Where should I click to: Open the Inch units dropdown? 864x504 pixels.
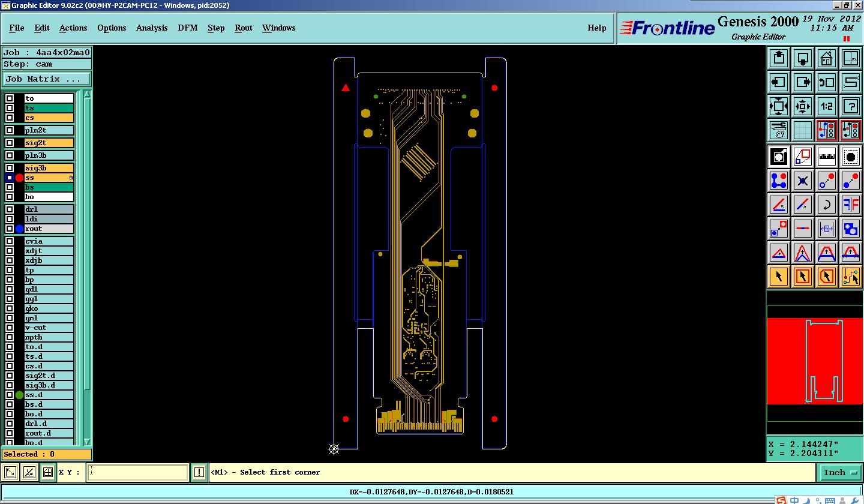(x=839, y=473)
